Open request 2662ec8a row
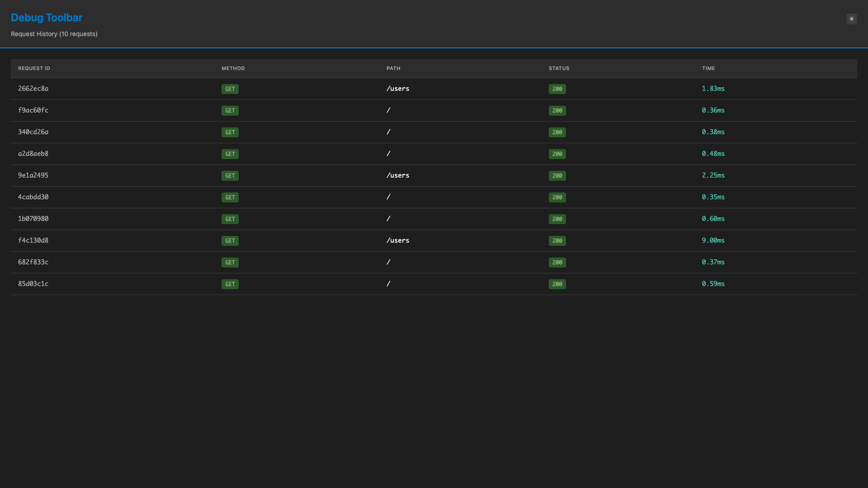Image resolution: width=868 pixels, height=488 pixels. click(33, 89)
